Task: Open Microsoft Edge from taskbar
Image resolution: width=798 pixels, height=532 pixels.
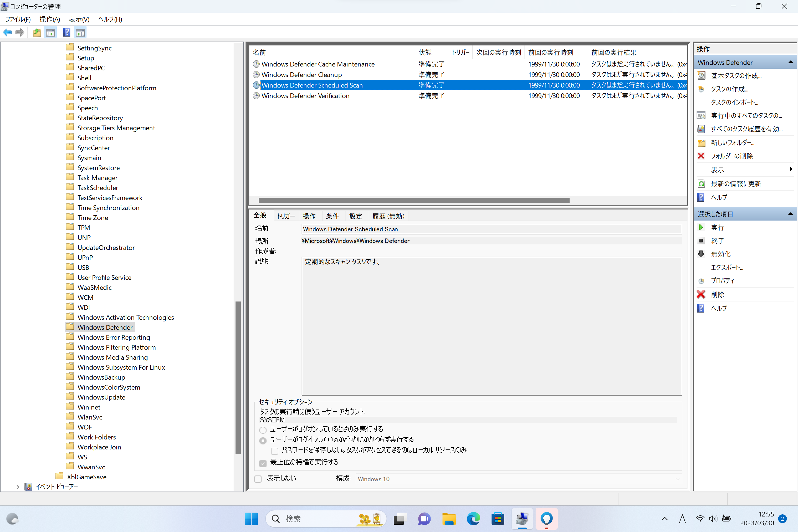Action: coord(473,519)
